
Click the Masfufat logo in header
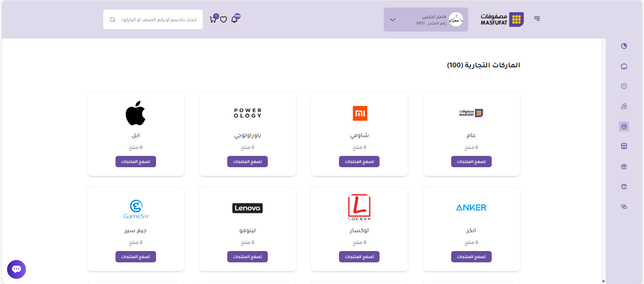point(502,20)
